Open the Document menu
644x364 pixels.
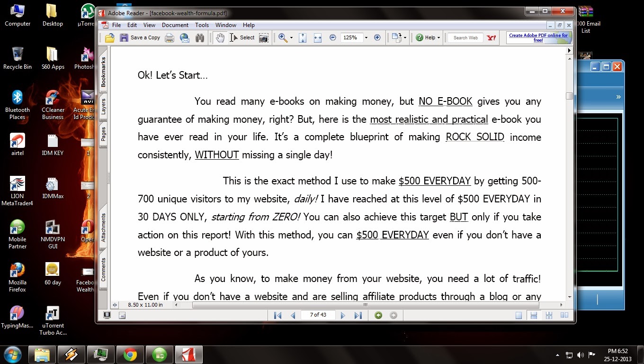coord(175,25)
